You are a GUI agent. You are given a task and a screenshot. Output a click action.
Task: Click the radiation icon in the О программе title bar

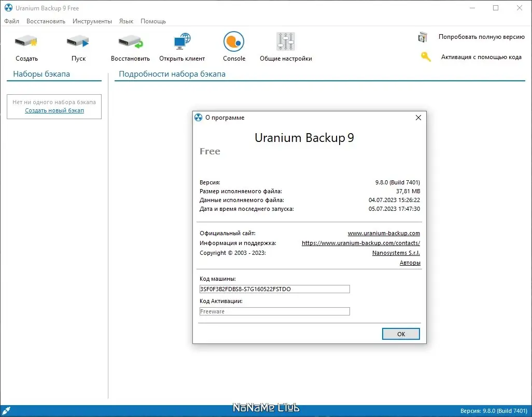(198, 117)
